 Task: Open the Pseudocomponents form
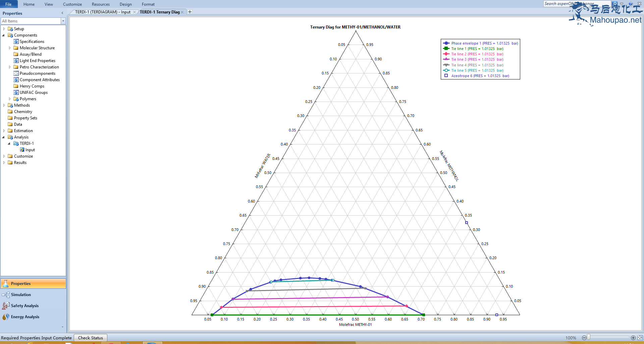click(x=34, y=73)
